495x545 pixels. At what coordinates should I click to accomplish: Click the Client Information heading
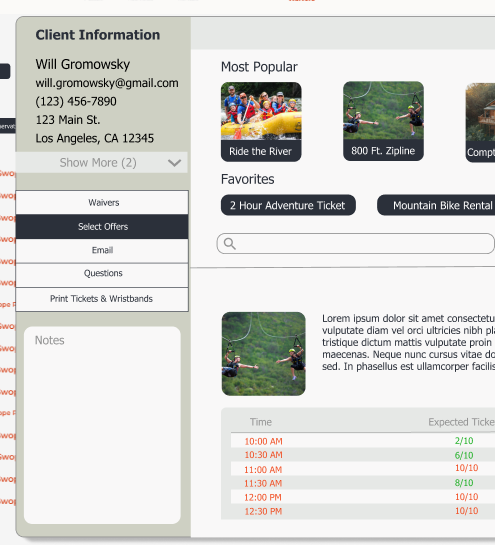98,35
